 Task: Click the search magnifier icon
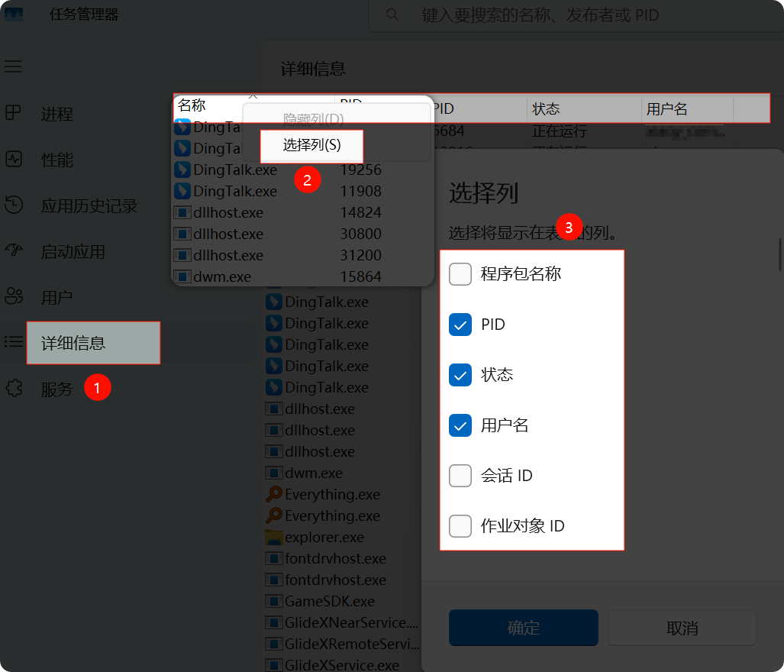tap(392, 15)
